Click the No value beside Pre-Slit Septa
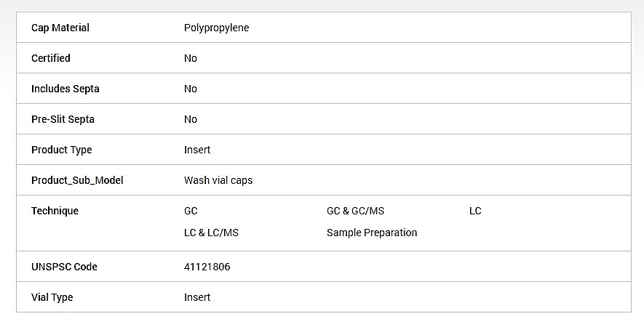 click(x=191, y=119)
